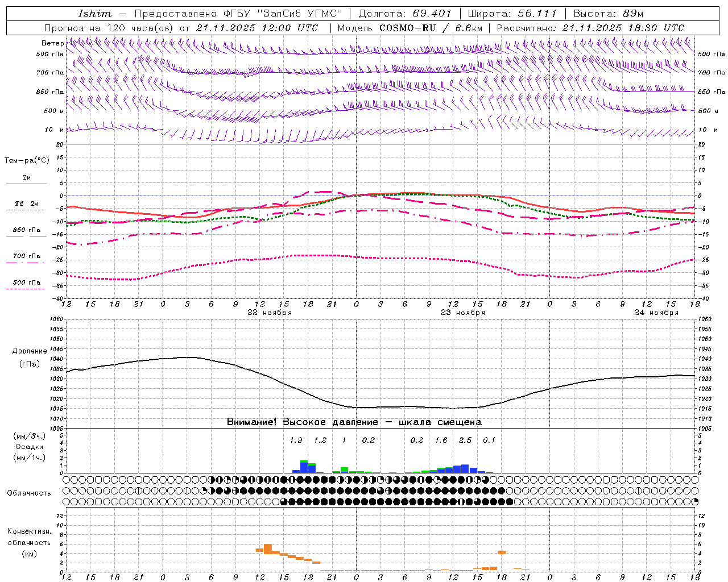Select the Тем-ра(°C) axis title
The image size is (728, 582).
click(x=27, y=161)
